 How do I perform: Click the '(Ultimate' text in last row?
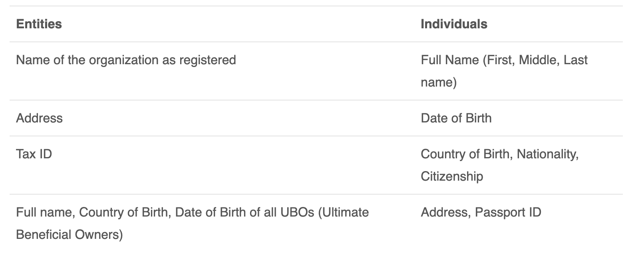point(343,212)
